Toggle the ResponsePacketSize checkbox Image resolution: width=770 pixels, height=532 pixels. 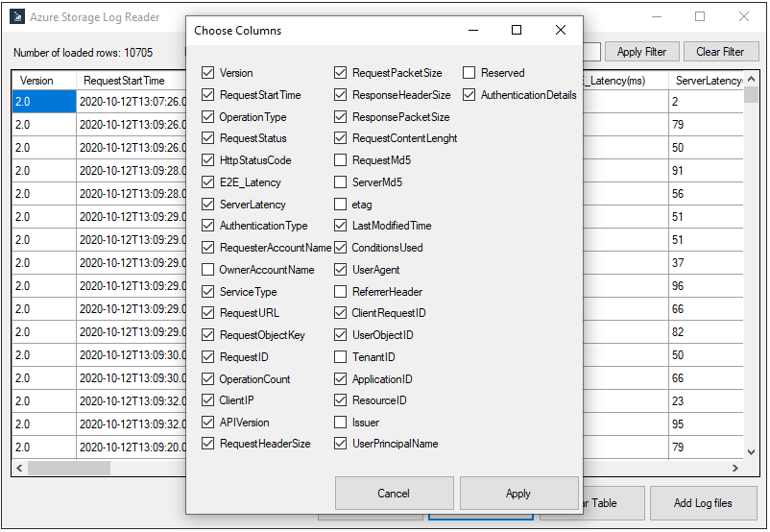click(340, 117)
